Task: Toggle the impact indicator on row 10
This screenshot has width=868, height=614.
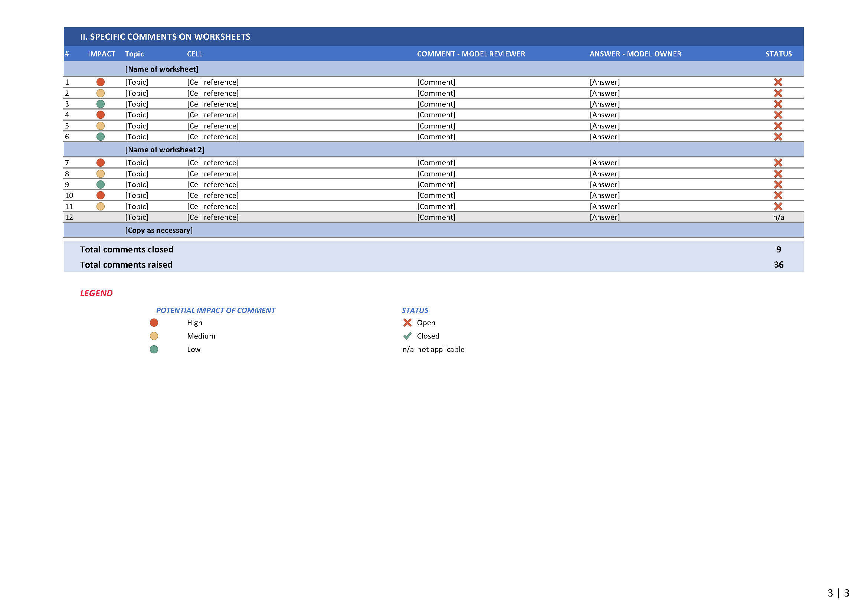Action: (101, 195)
